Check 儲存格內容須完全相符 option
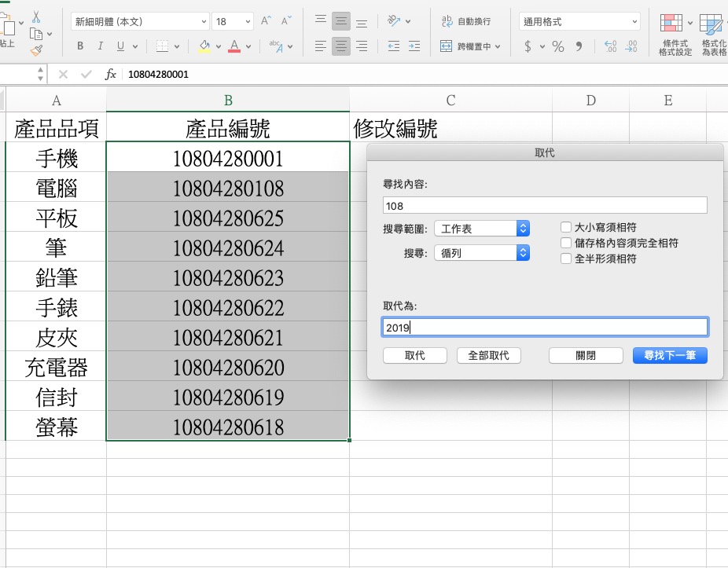Viewport: 728px width, 568px height. click(566, 244)
